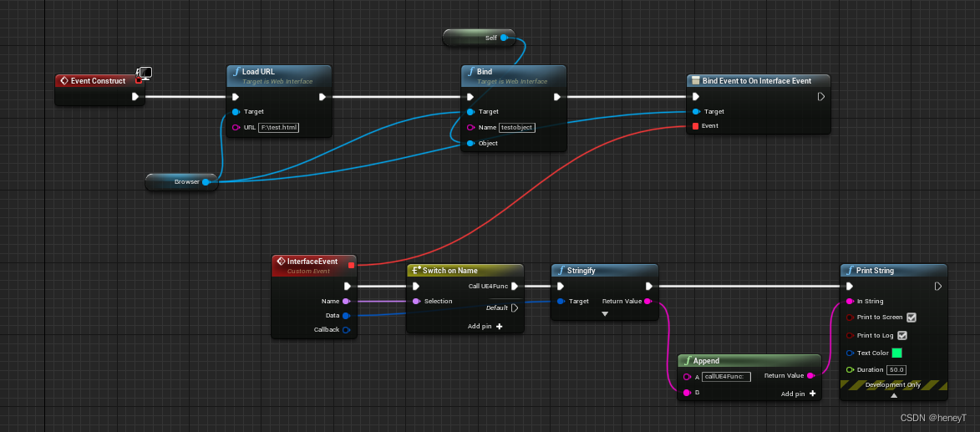Click Append Return Value pin

(810, 376)
